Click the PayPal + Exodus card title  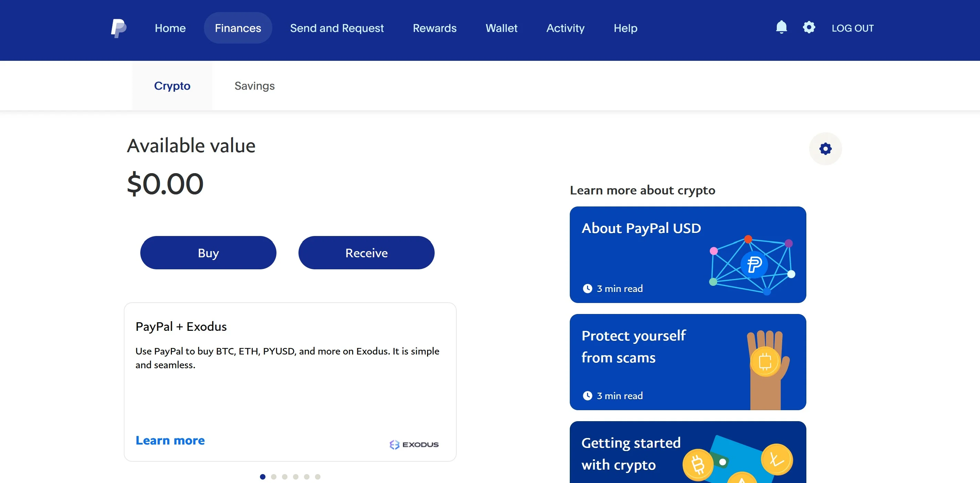[181, 326]
